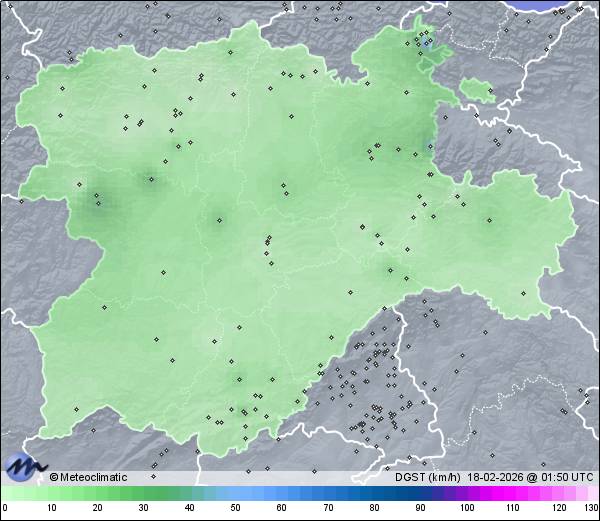The image size is (600, 521).
Task: Click the blue sea area in top-right corner
Action: click(x=558, y=4)
